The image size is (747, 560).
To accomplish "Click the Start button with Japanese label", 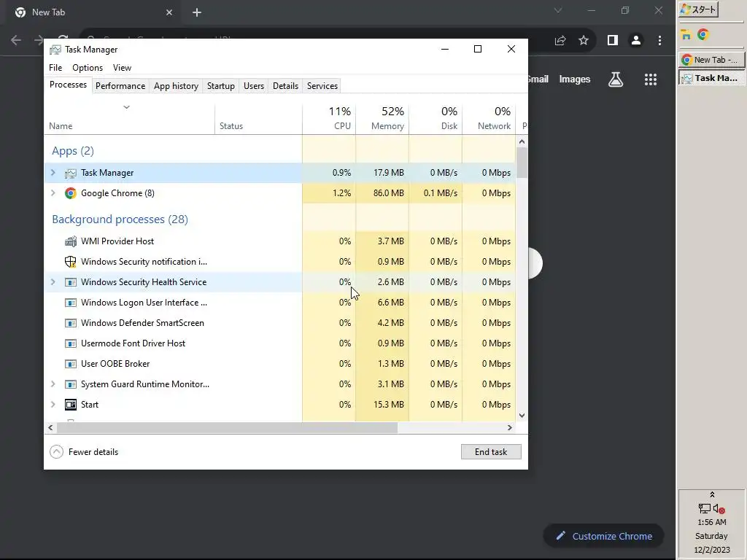I will tap(698, 9).
